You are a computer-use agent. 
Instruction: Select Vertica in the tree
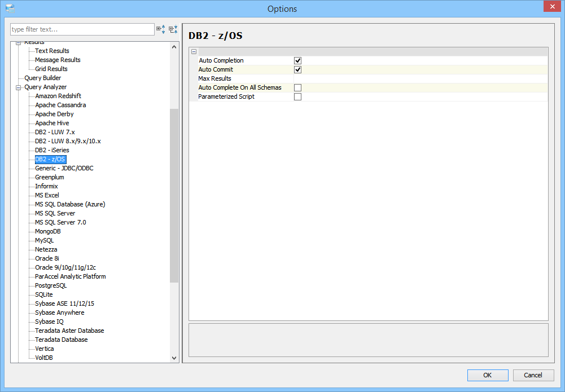tap(45, 349)
